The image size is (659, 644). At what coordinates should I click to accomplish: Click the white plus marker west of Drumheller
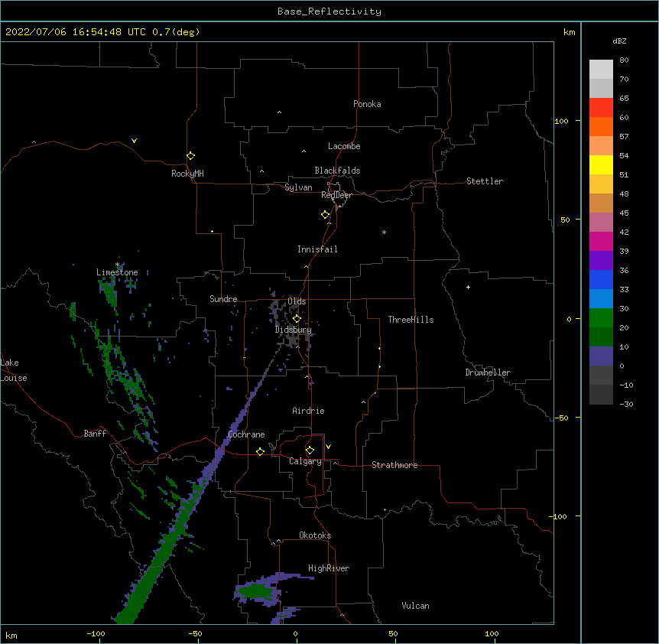pyautogui.click(x=468, y=287)
